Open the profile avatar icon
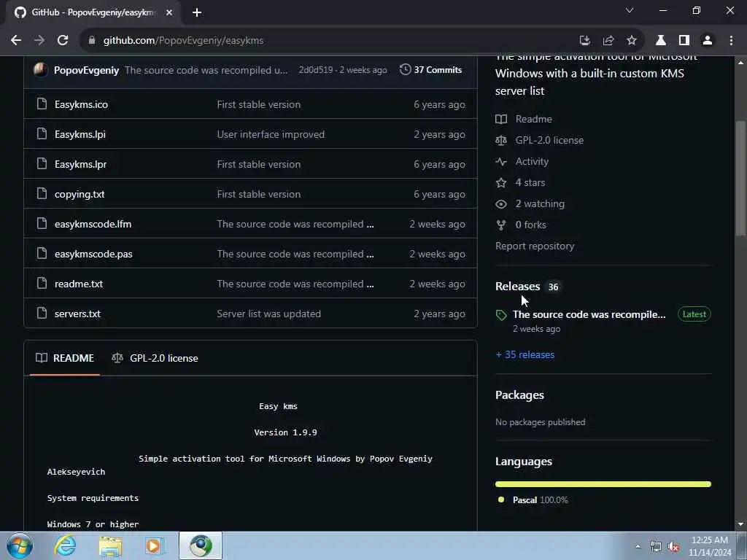747x560 pixels. coord(708,41)
